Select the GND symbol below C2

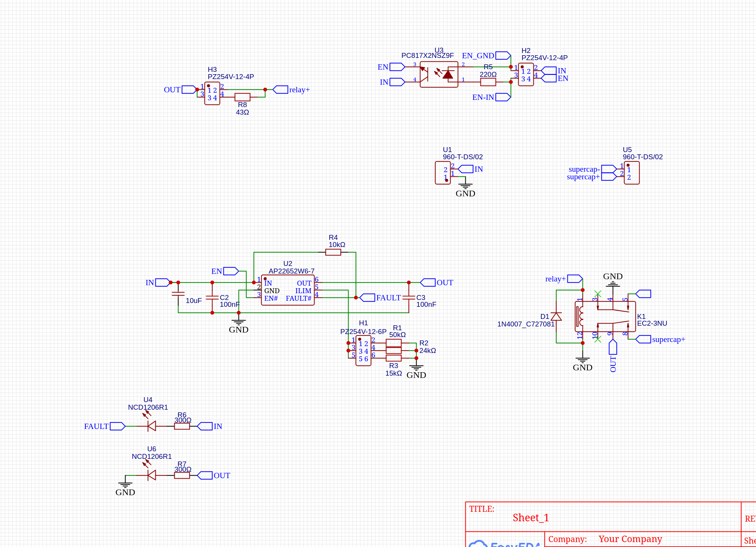(239, 323)
